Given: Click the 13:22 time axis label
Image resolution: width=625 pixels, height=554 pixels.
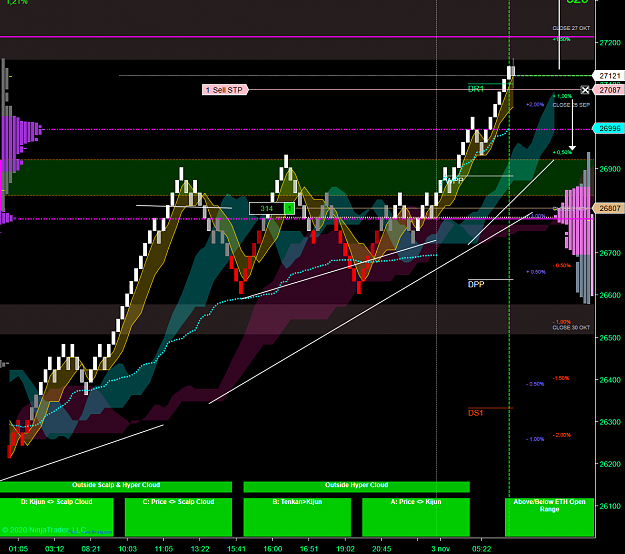Looking at the screenshot, I should (200, 549).
